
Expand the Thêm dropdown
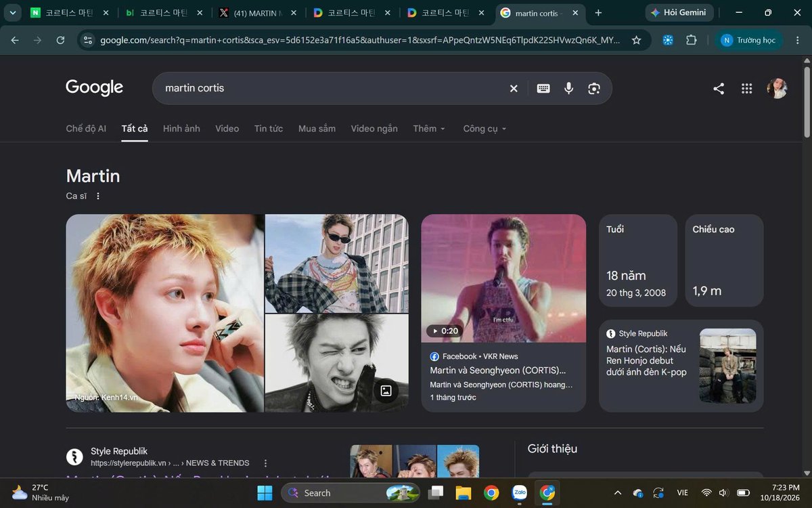point(430,129)
